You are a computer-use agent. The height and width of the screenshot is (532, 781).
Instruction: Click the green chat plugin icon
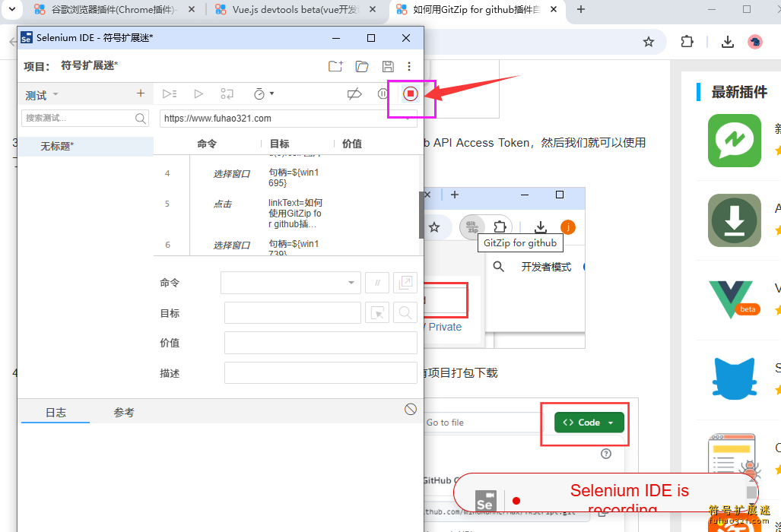[735, 141]
